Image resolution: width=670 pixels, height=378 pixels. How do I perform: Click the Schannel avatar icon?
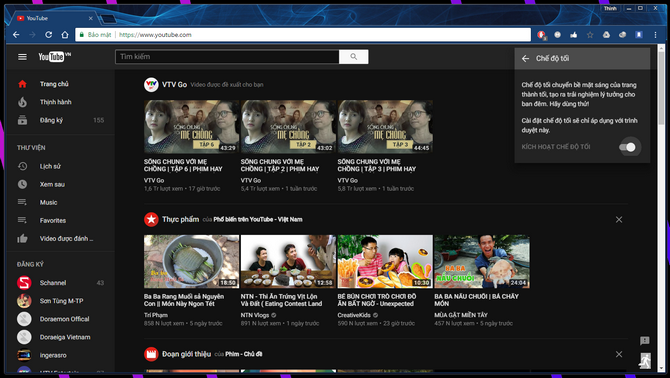pos(24,283)
